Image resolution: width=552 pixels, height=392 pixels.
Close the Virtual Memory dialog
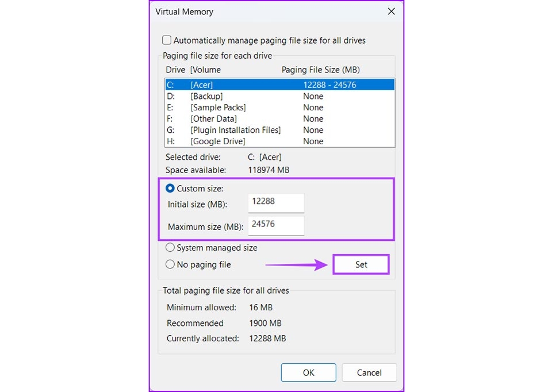pos(392,11)
